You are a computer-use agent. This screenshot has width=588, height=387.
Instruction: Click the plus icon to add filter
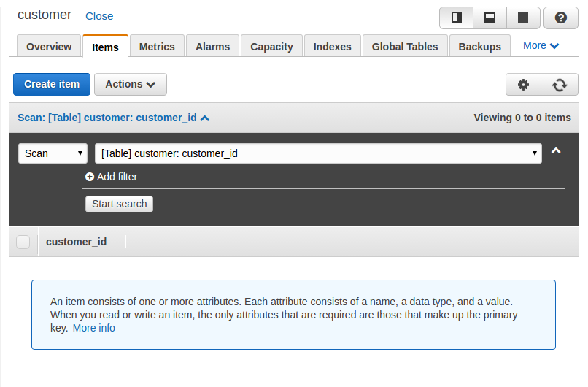coord(90,177)
